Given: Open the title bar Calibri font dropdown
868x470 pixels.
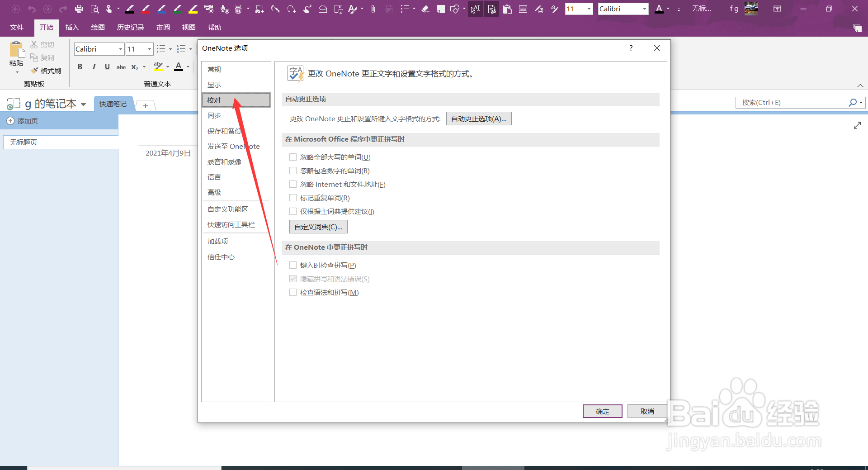Looking at the screenshot, I should 645,9.
